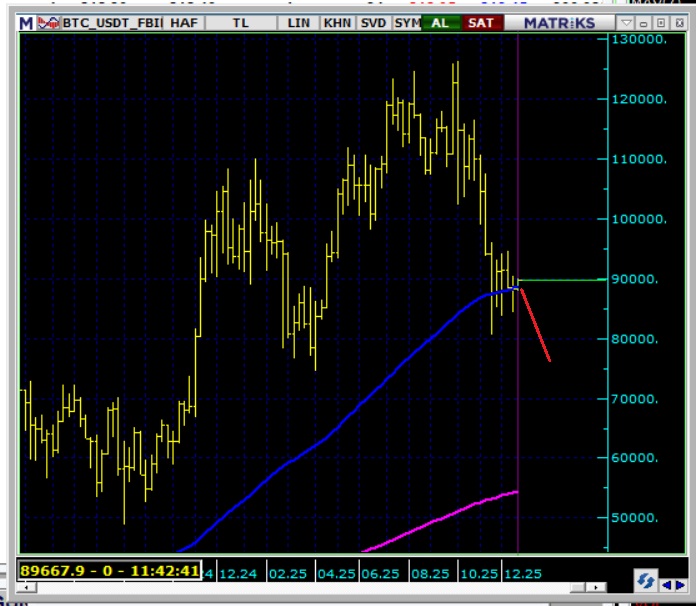The image size is (696, 606).
Task: Select the SYM toolbar item
Action: 406,22
